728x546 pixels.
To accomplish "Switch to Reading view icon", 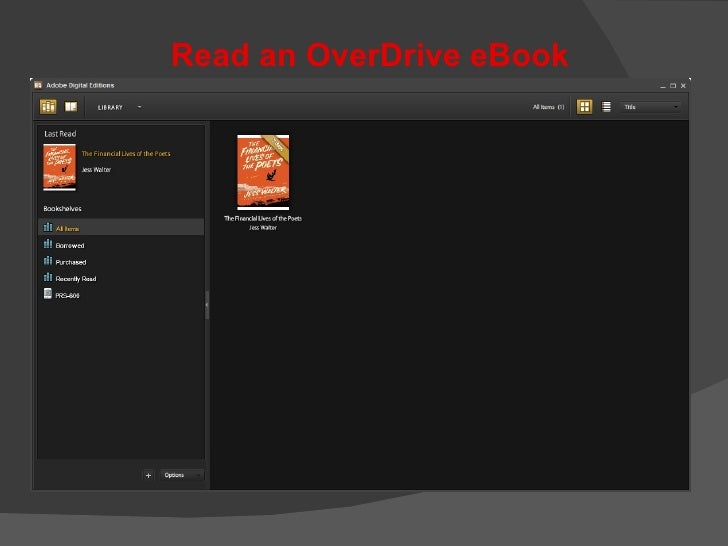I will pos(71,107).
